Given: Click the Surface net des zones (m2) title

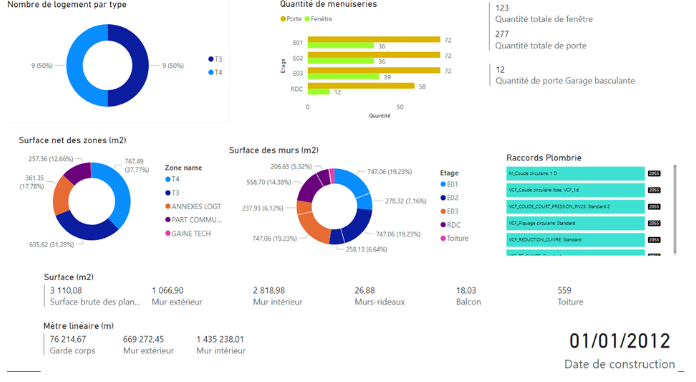Looking at the screenshot, I should (x=72, y=140).
